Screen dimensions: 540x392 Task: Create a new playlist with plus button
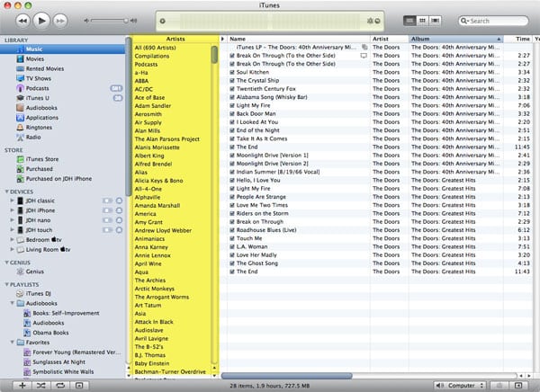[22, 385]
